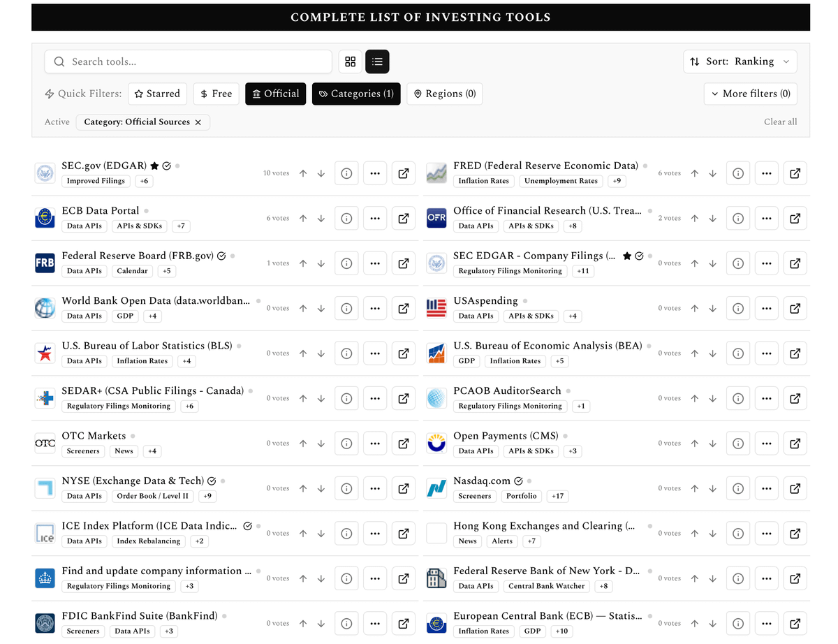Open ECB Data Portal tool title
The image size is (838, 644).
coord(101,210)
